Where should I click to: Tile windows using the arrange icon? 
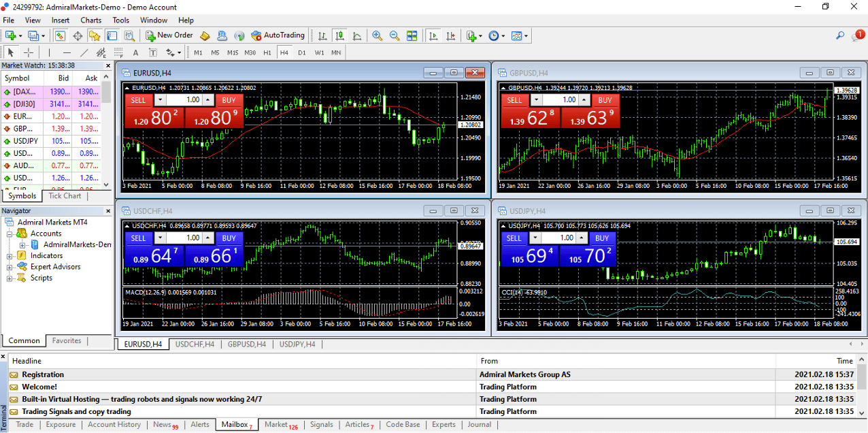click(x=412, y=35)
